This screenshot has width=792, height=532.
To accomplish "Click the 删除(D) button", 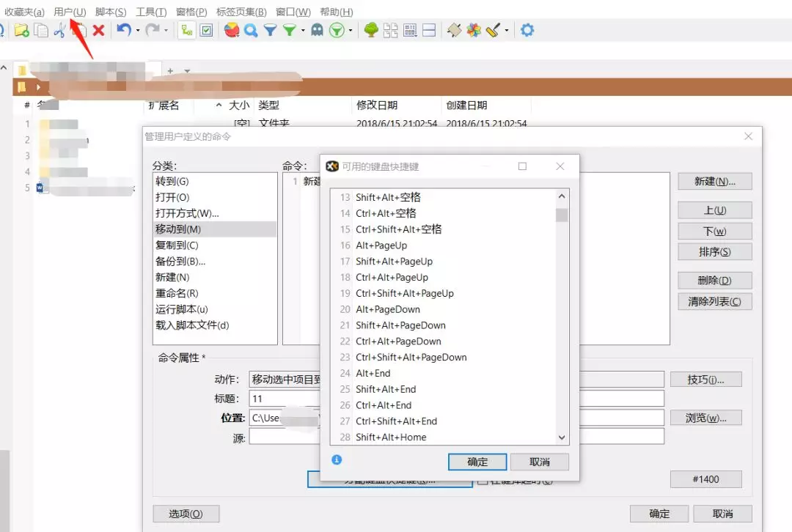I will tap(715, 280).
